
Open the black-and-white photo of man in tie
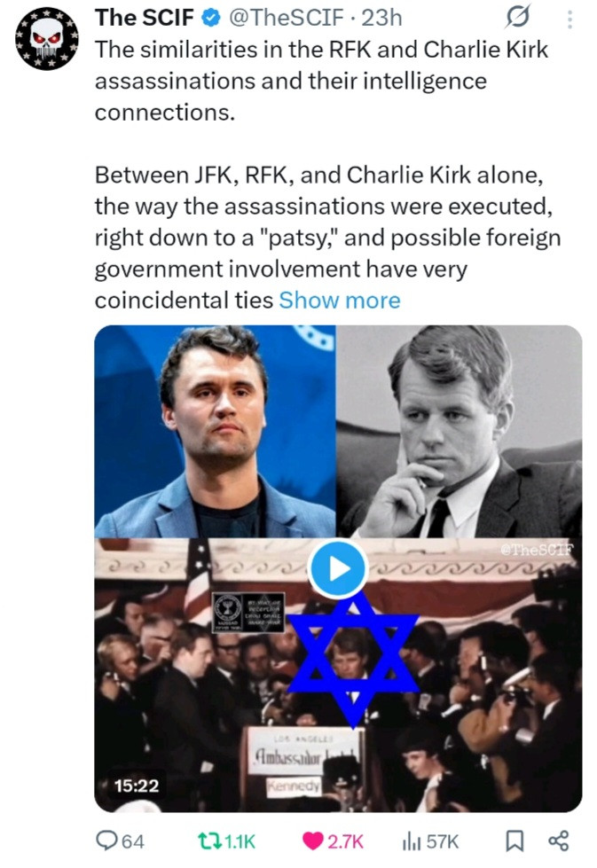pyautogui.click(x=460, y=431)
